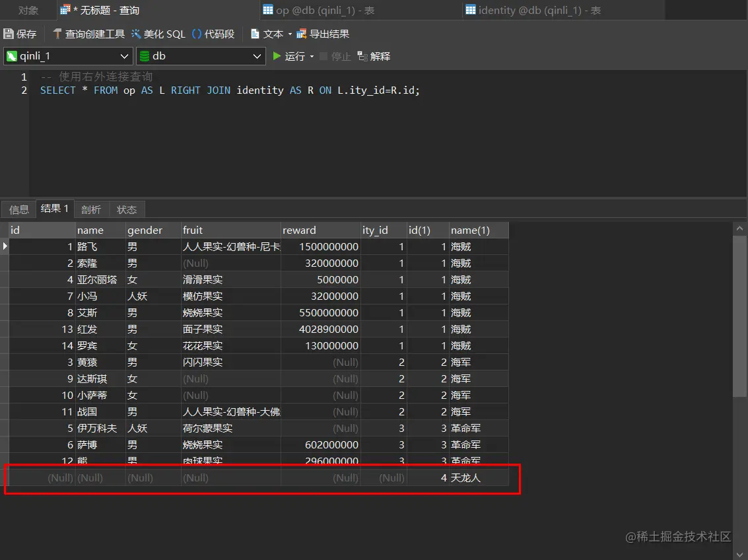Click the gender column header
This screenshot has width=748, height=560.
pyautogui.click(x=153, y=230)
